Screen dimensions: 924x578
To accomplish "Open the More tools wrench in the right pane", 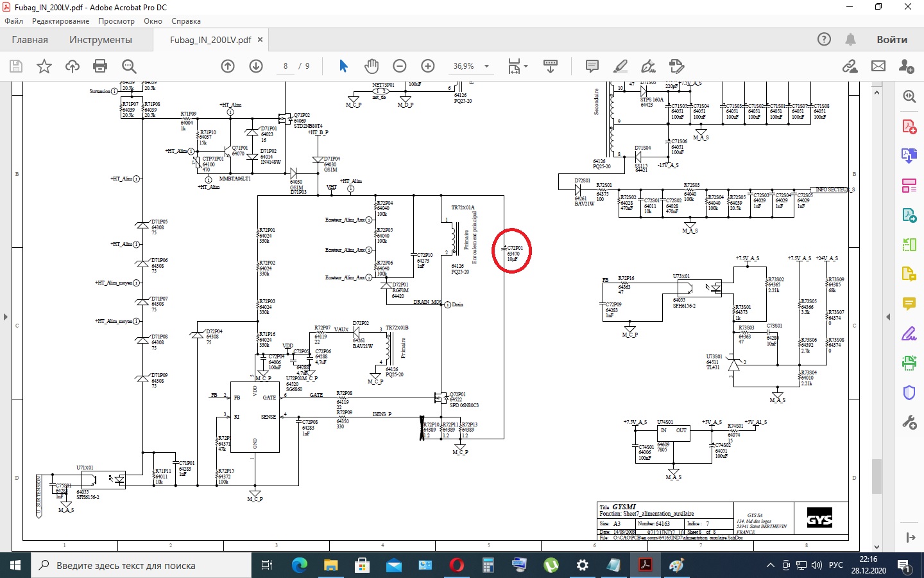I will tap(909, 422).
